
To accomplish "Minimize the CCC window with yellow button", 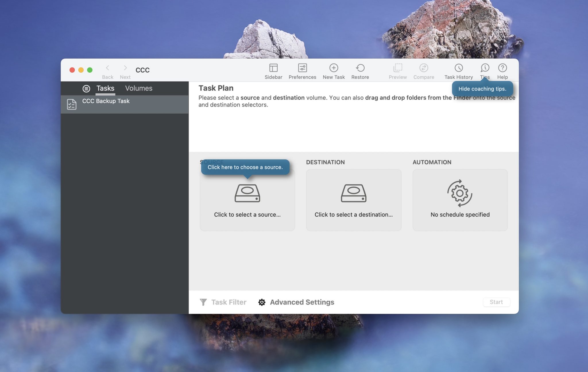I will 81,70.
